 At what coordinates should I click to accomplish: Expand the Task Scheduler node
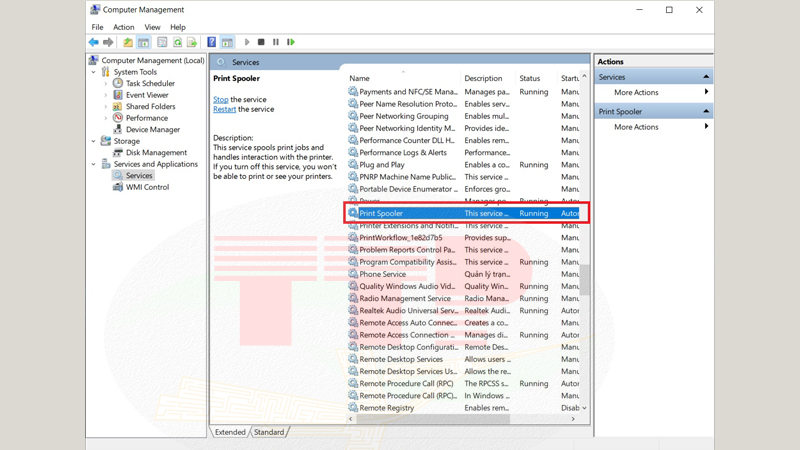(106, 84)
